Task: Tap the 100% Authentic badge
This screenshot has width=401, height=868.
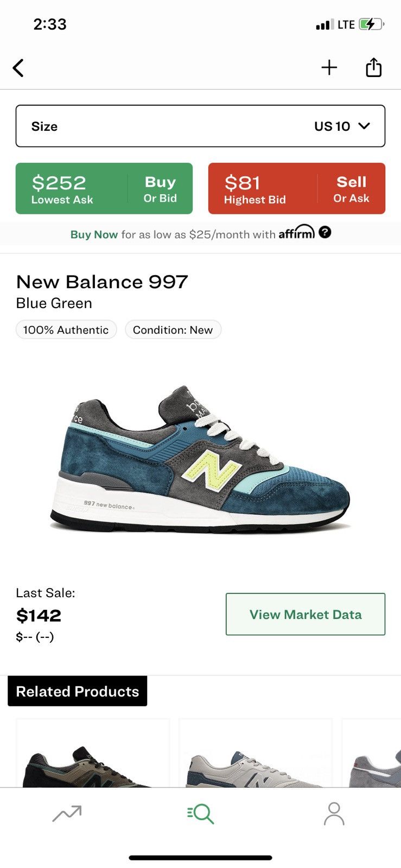Action: point(66,330)
